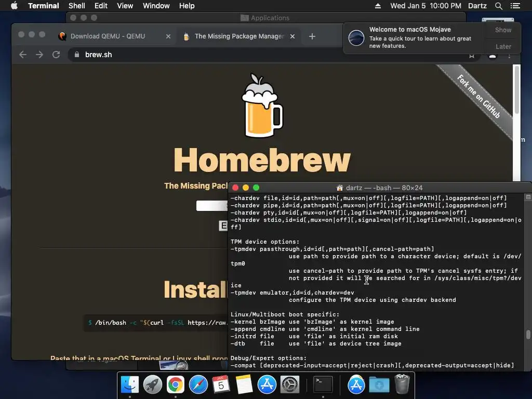Click the eject icon in menu bar
This screenshot has width=532, height=399.
point(378,6)
